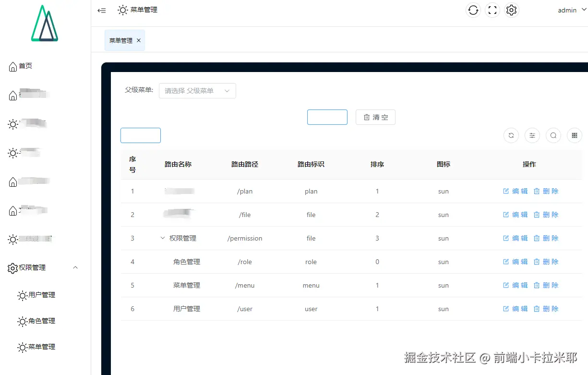Screen dimensions: 588x375
Task: Select the 菜单管理 page tab
Action: [125, 40]
